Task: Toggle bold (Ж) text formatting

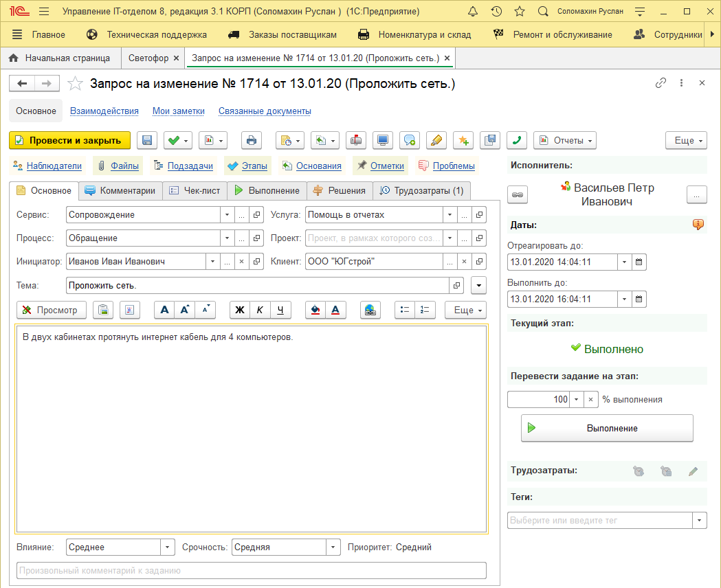Action: [x=240, y=310]
